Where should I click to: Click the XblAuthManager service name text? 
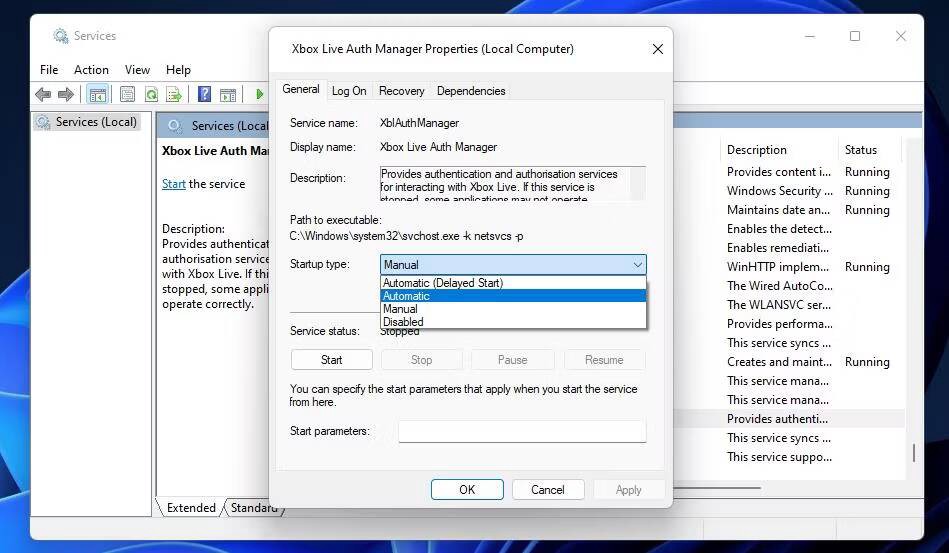pyautogui.click(x=419, y=123)
